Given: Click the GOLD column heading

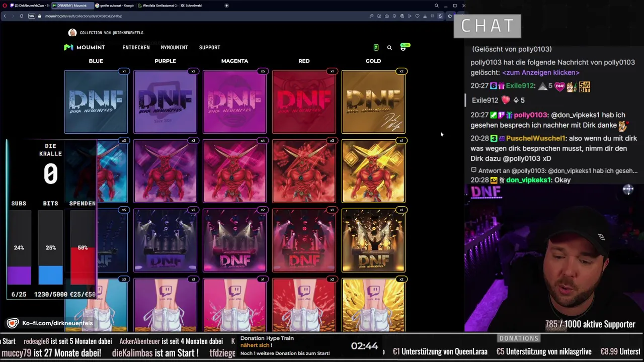Looking at the screenshot, I should pyautogui.click(x=373, y=61).
